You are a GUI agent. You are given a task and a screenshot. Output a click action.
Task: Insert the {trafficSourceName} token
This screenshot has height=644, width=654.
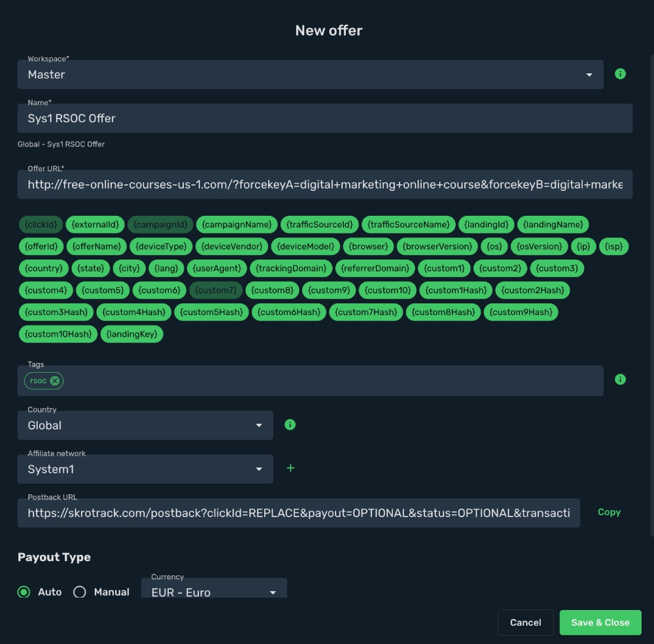(x=408, y=224)
